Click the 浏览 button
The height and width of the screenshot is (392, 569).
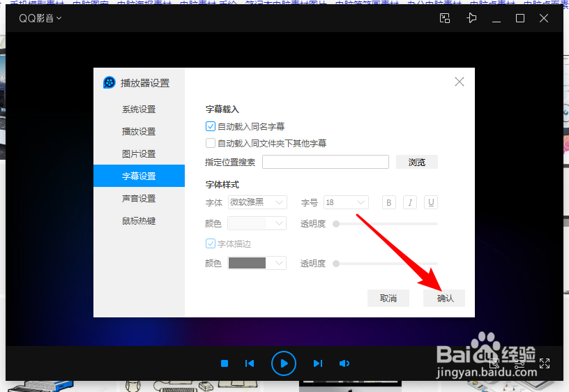click(416, 162)
